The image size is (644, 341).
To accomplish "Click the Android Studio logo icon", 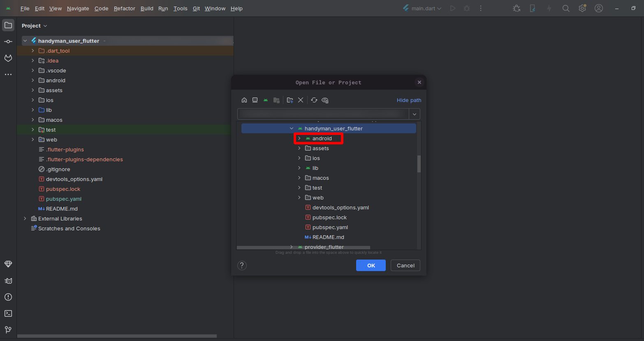I will (8, 8).
